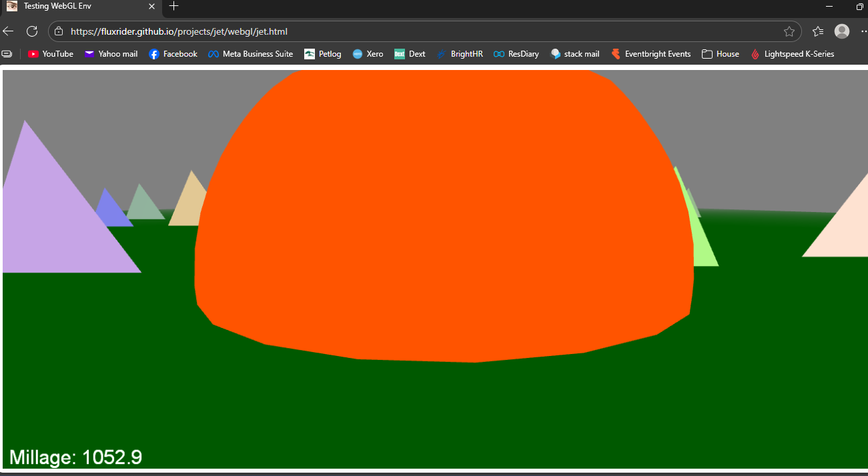This screenshot has height=476, width=868.
Task: Open the Favorites list icon
Action: [x=818, y=31]
